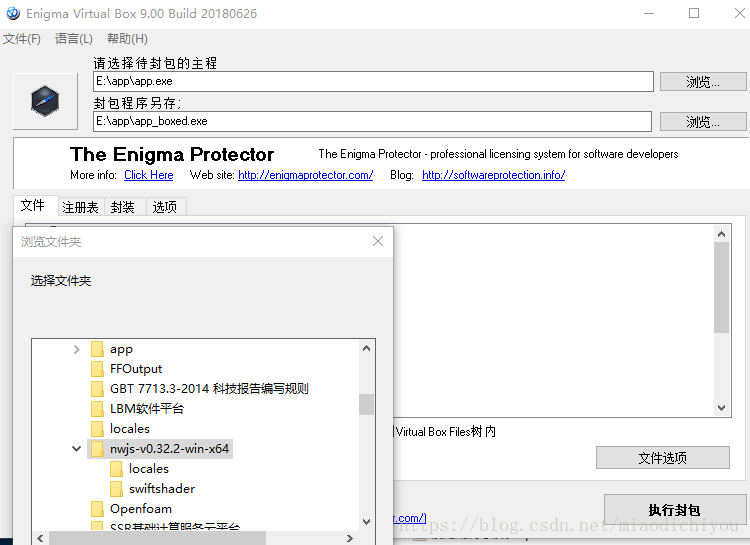750x545 pixels.
Task: Click the FFOutput folder icon
Action: [97, 369]
